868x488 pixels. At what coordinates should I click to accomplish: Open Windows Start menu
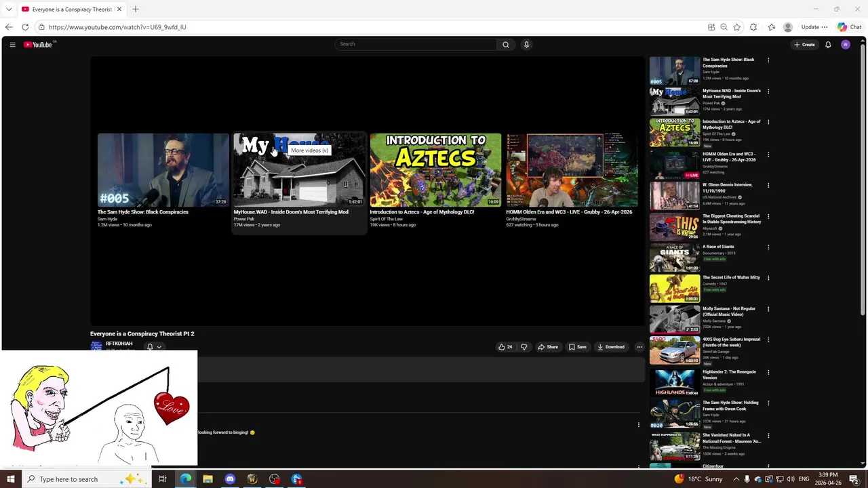[10, 479]
